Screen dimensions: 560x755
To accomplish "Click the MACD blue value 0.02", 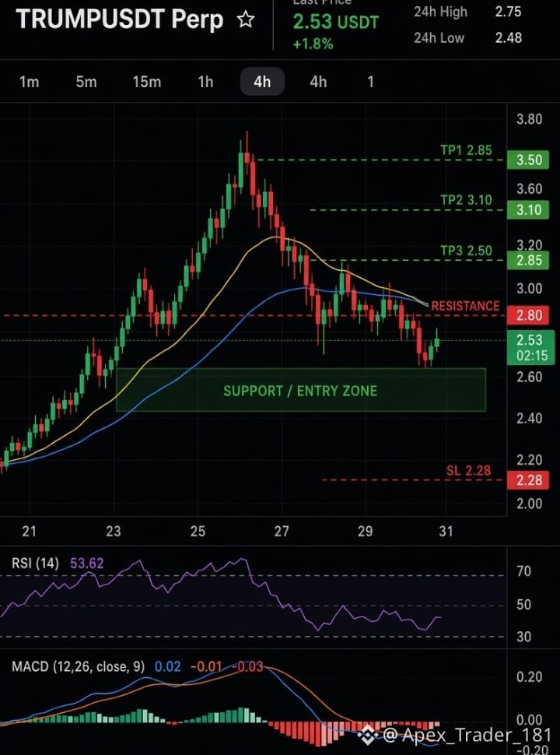I will [168, 667].
